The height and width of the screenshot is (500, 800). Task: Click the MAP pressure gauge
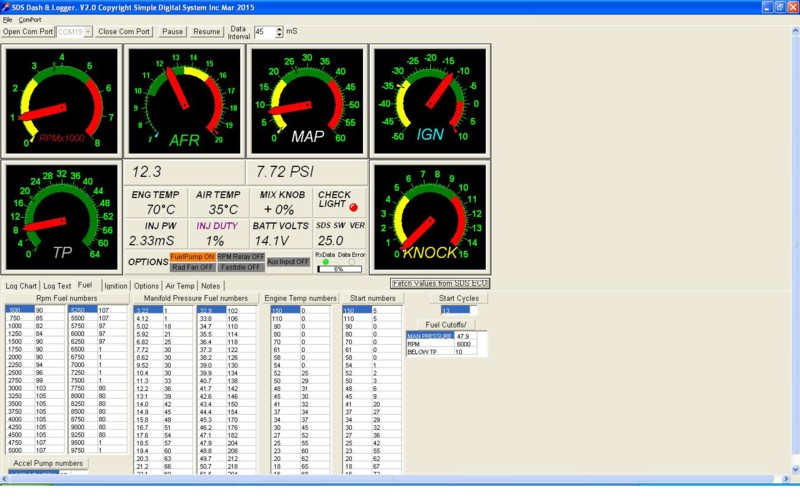tap(307, 99)
